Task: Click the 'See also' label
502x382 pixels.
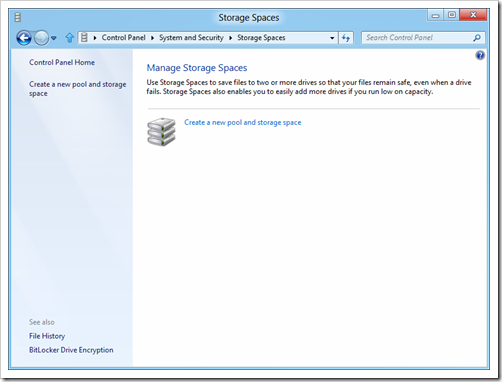Action: 42,322
